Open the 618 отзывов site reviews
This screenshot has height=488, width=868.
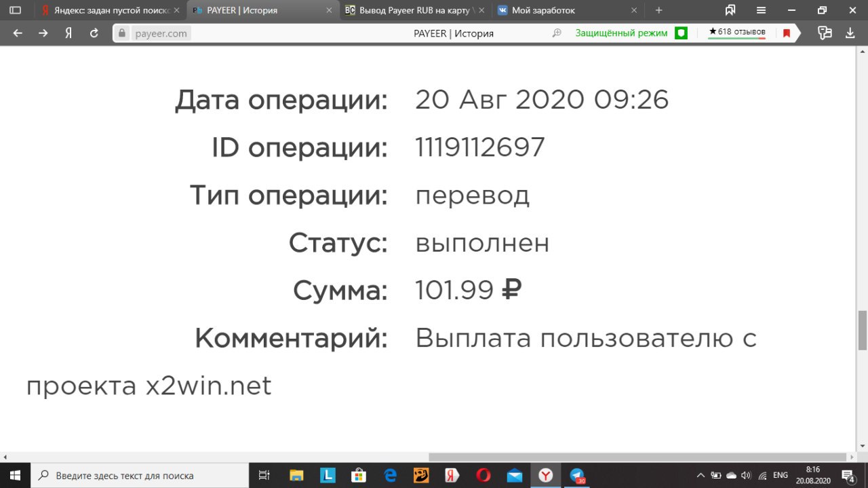(736, 33)
